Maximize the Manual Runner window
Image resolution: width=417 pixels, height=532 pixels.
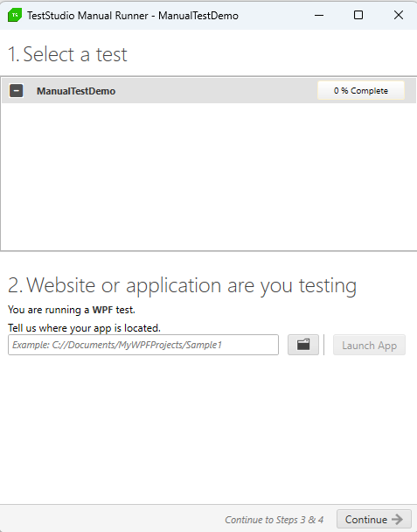click(x=358, y=15)
